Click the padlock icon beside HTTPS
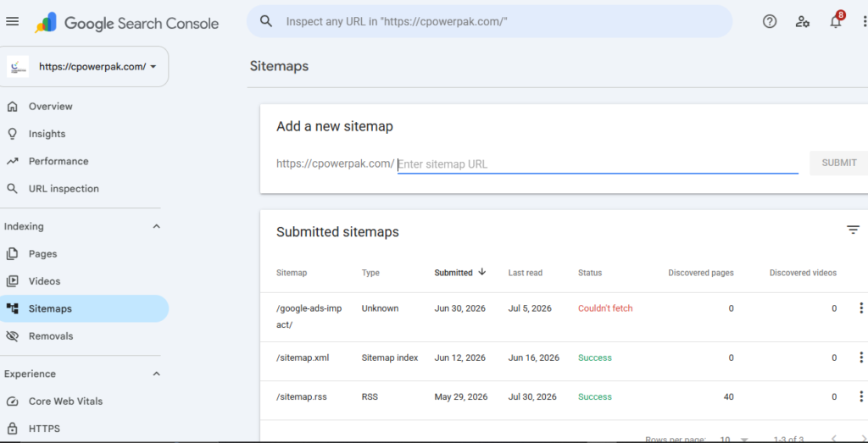The width and height of the screenshot is (868, 443). 12,429
